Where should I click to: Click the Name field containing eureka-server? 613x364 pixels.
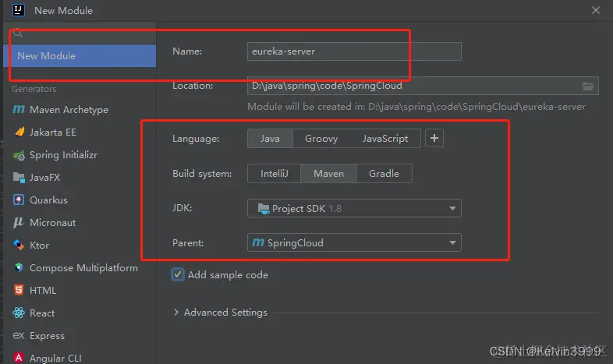(x=354, y=51)
